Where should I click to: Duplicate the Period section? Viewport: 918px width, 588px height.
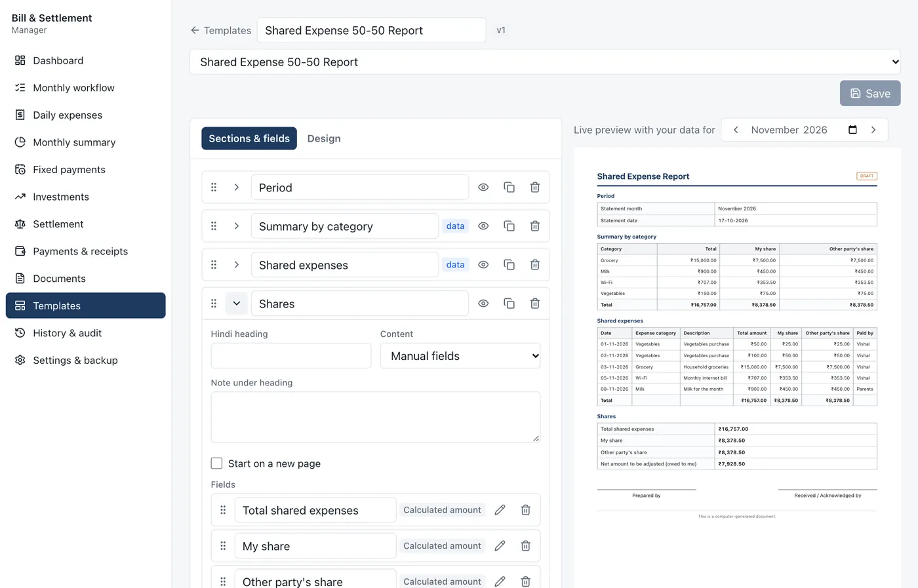[x=509, y=187]
